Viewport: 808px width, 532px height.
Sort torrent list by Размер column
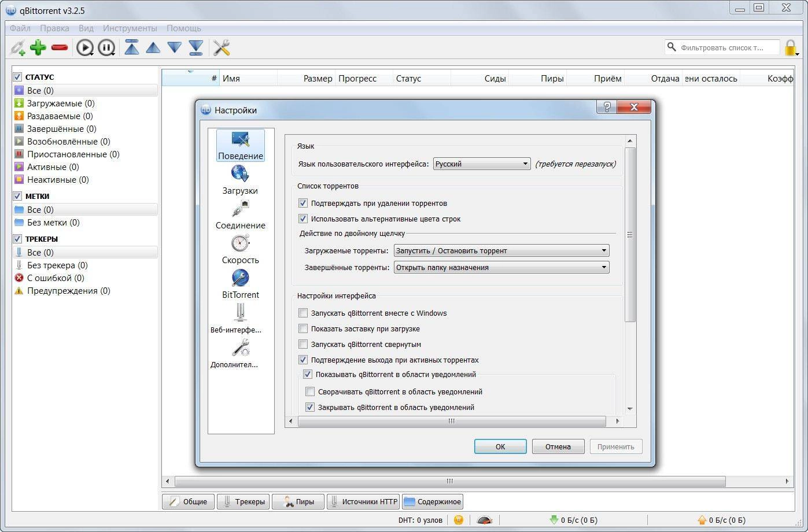(306, 79)
